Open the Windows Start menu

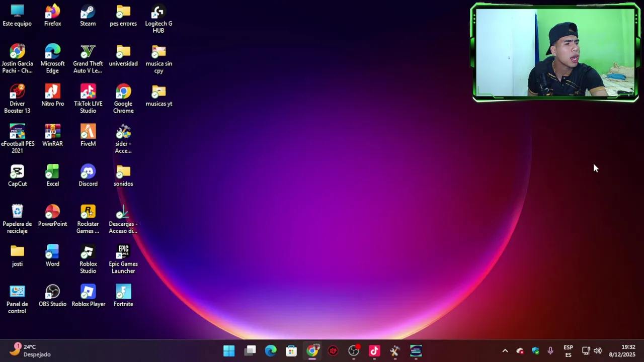(x=229, y=350)
